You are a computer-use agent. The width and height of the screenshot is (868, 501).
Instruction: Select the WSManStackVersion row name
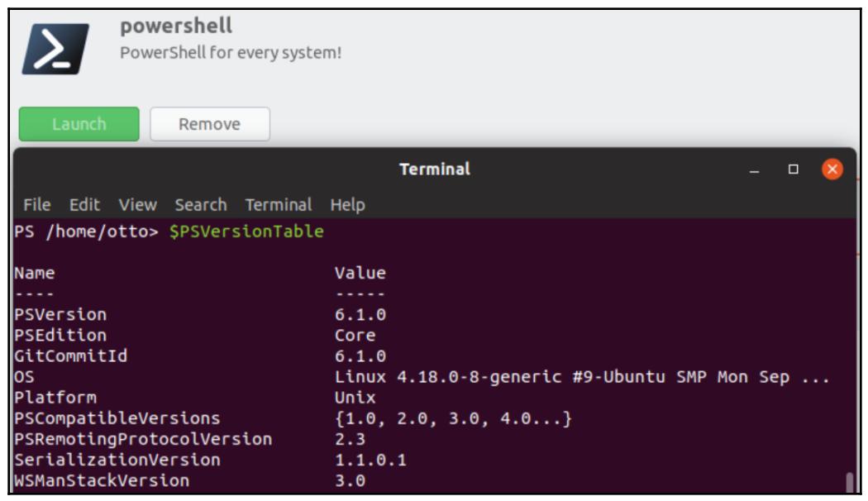point(102,480)
